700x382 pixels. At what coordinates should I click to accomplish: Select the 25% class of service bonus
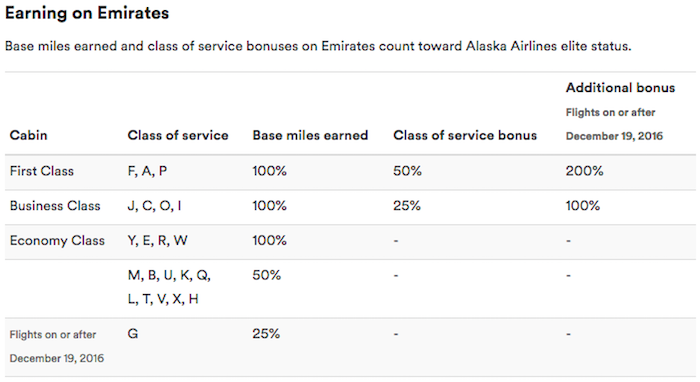click(x=407, y=206)
